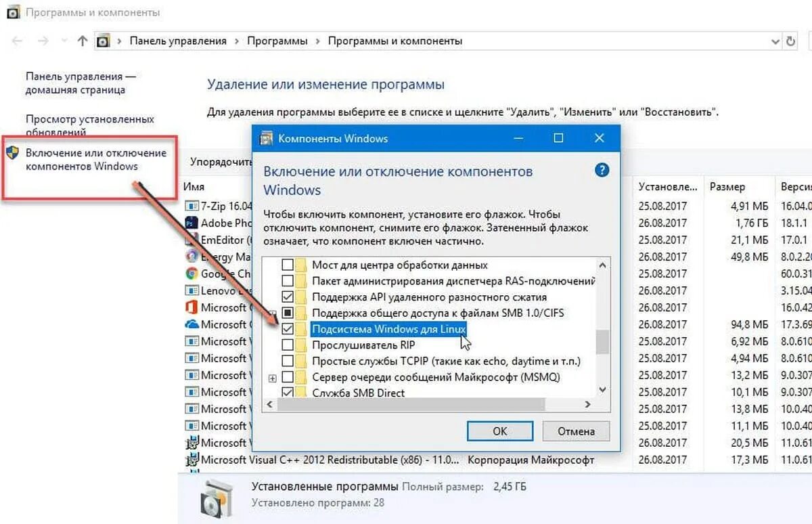This screenshot has height=524, width=812.
Task: Click components list scroll down arrow
Action: pyautogui.click(x=602, y=390)
